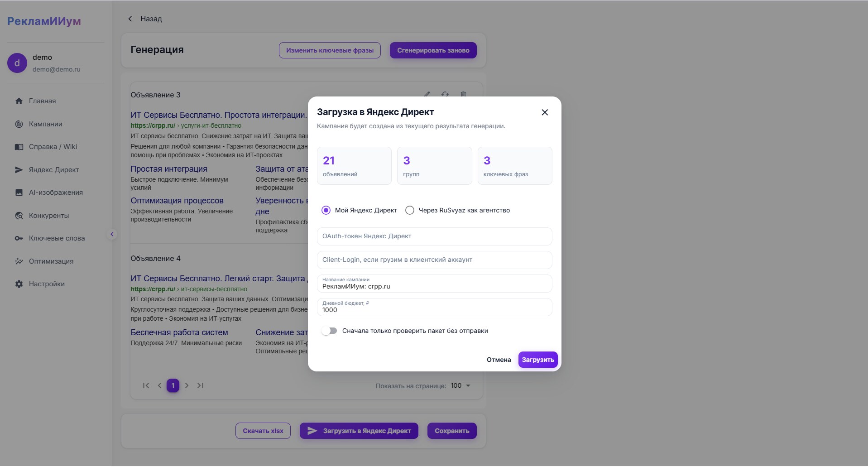868x467 pixels.
Task: Click the Генерация page title
Action: (x=157, y=50)
